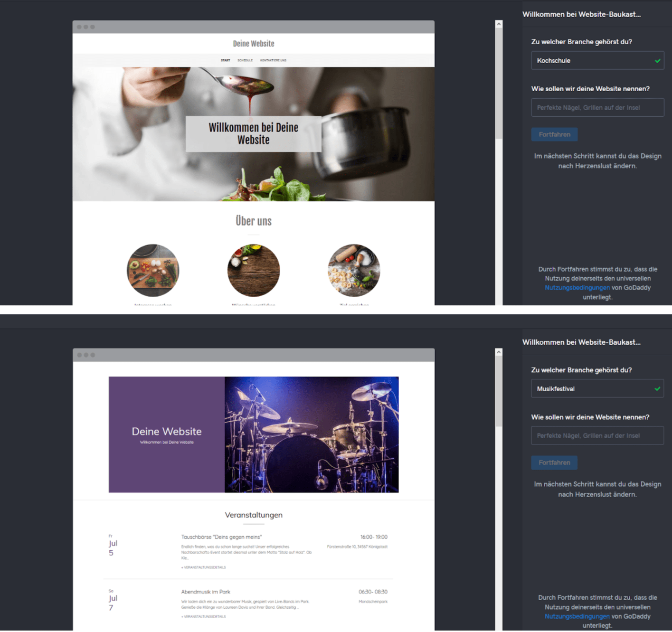Open Nutzungsbedingungen link in upper panel
This screenshot has height=632, width=672.
click(577, 288)
